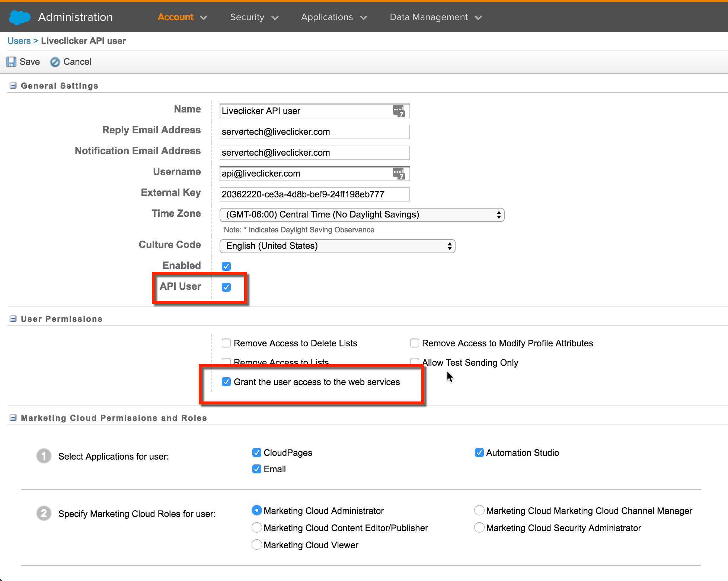Open the Culture Code dropdown
728x581 pixels.
(x=337, y=246)
